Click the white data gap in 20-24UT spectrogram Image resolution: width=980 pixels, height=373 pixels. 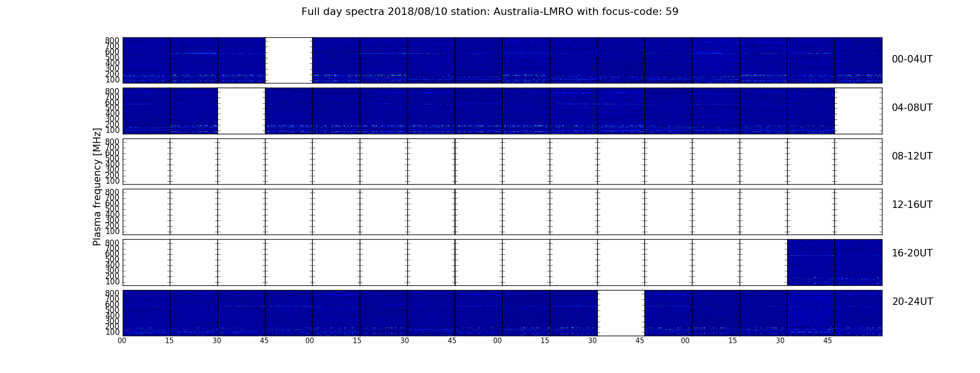tap(621, 313)
